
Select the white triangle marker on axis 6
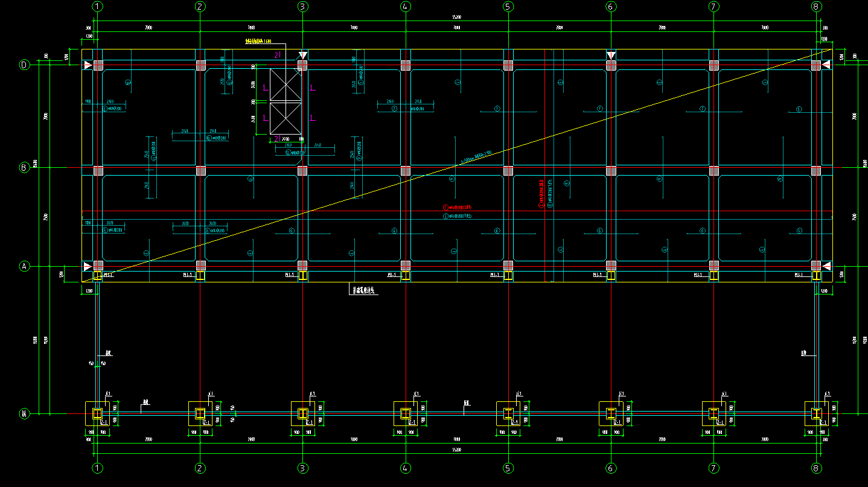611,56
